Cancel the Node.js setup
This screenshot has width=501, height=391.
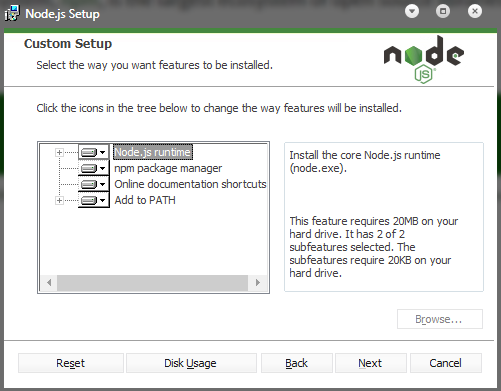[446, 363]
